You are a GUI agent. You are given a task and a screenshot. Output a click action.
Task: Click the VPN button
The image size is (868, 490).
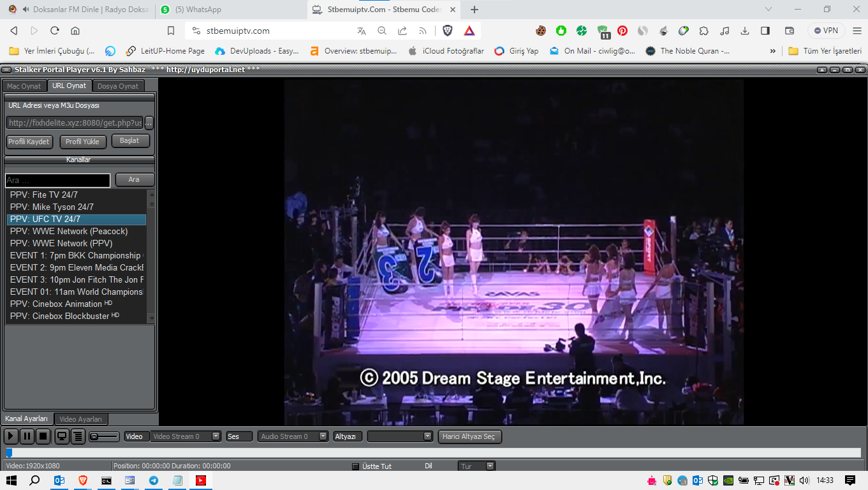(826, 31)
